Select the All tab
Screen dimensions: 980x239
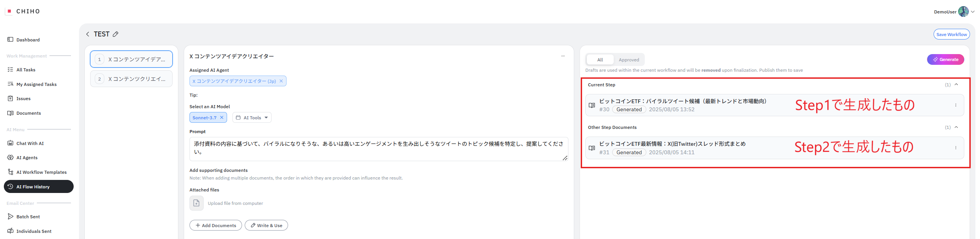click(600, 60)
